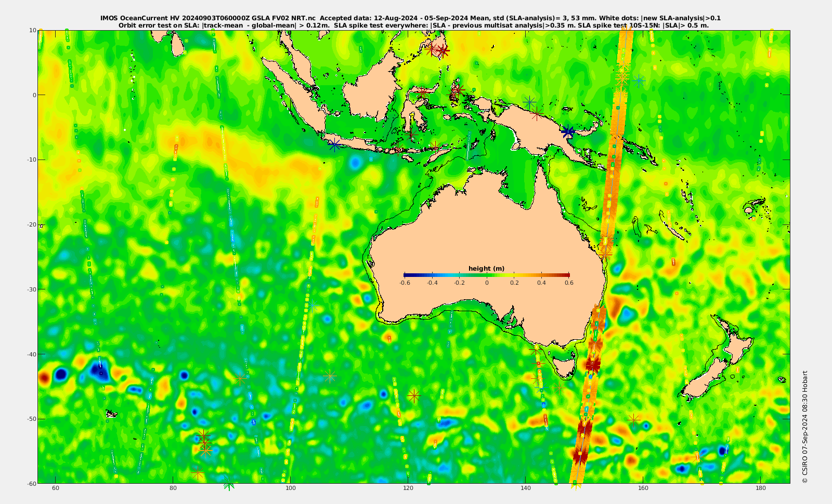Screen dimensions: 832x504
Task: Click latitude axis tick label 10
Action: [33, 30]
